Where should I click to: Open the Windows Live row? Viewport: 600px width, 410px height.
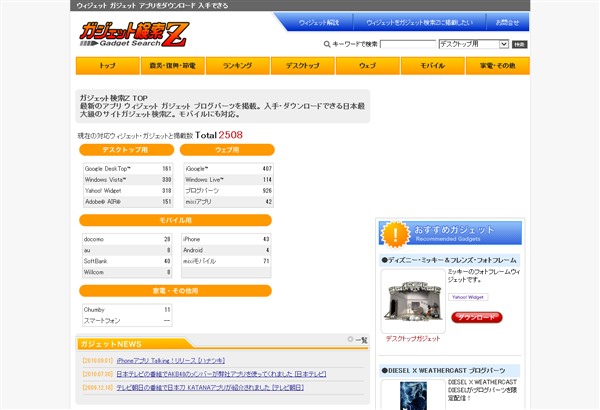pos(228,180)
